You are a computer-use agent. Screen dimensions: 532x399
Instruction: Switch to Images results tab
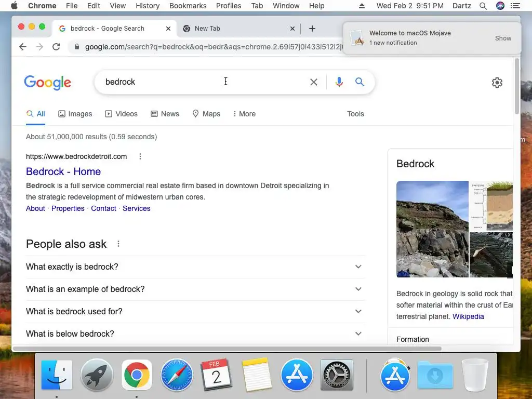click(75, 114)
